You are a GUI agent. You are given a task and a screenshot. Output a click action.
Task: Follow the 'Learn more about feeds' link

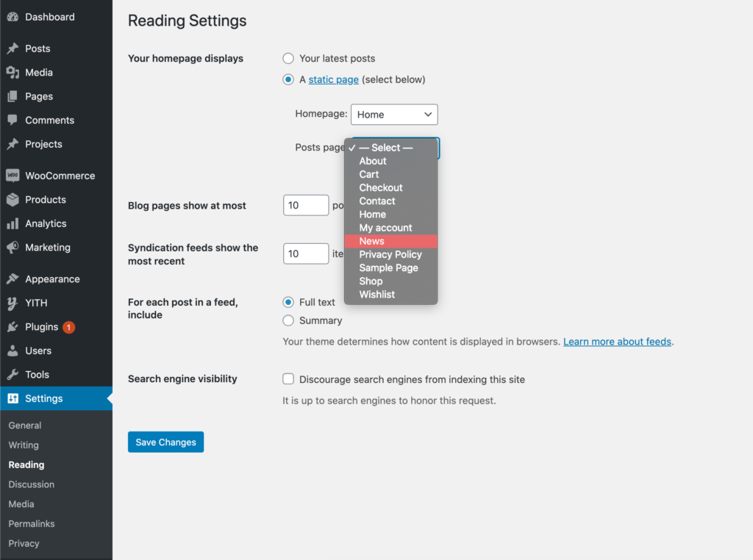(x=617, y=342)
